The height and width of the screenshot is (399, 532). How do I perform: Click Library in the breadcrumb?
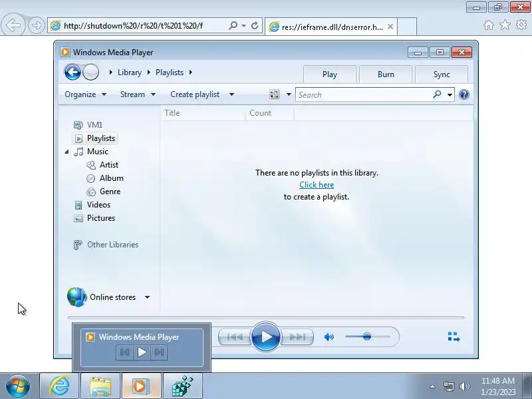coord(130,72)
